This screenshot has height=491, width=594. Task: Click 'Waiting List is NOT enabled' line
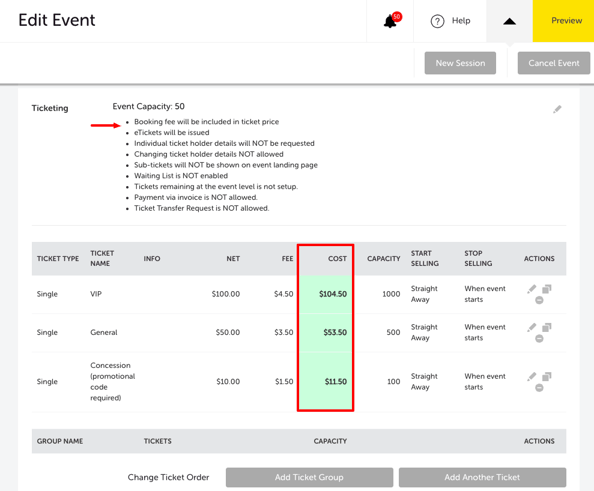181,176
